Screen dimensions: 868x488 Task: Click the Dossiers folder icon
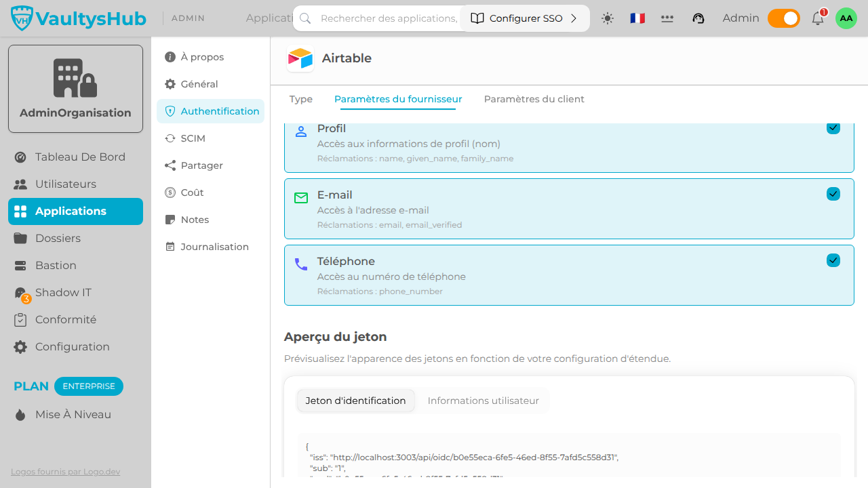[20, 239]
